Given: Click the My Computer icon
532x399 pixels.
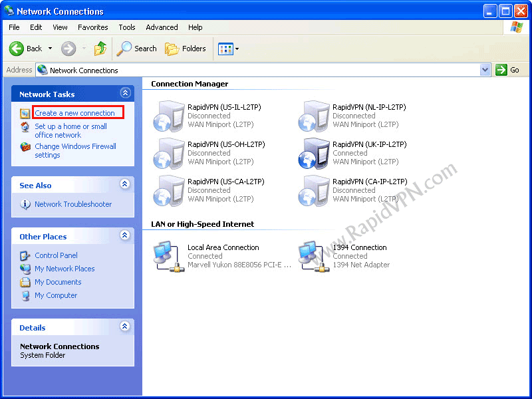Looking at the screenshot, I should pos(25,296).
